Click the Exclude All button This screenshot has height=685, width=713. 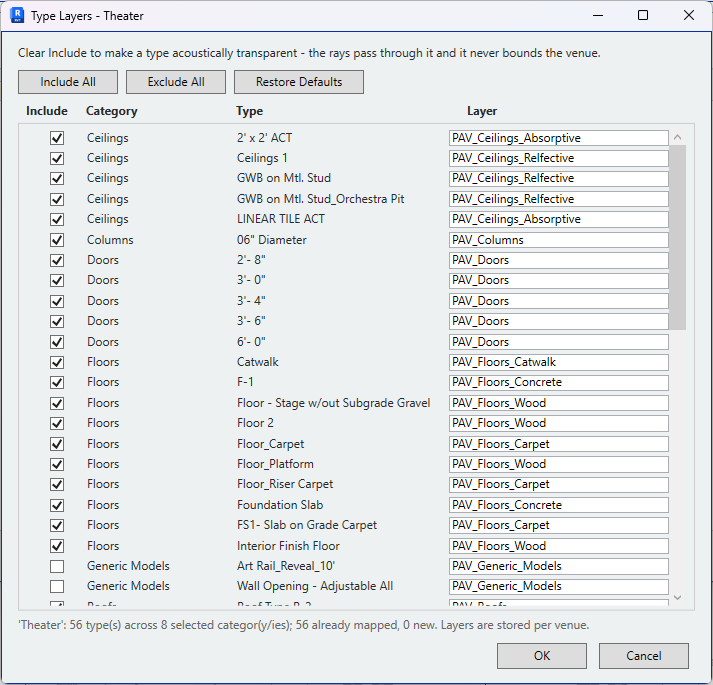[176, 82]
